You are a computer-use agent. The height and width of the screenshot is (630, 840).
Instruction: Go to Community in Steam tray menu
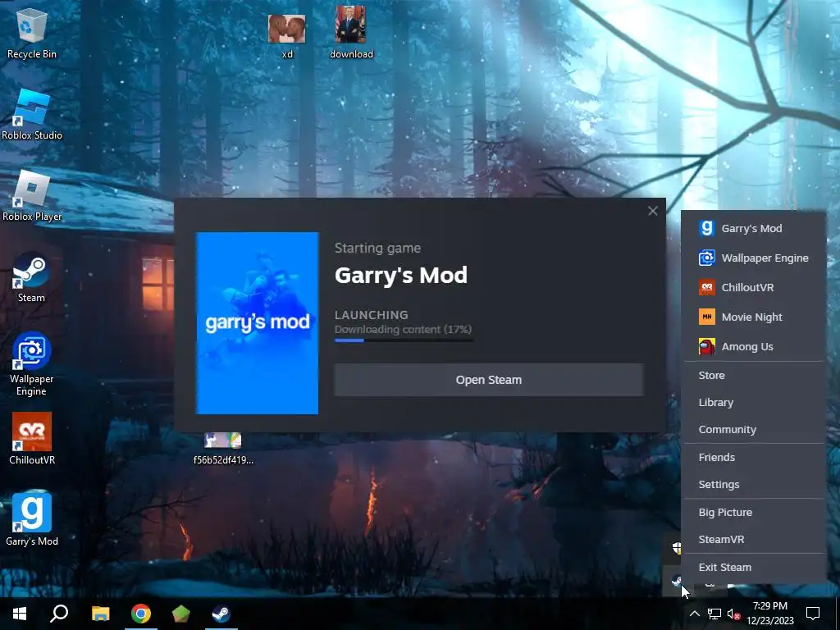(x=754, y=429)
